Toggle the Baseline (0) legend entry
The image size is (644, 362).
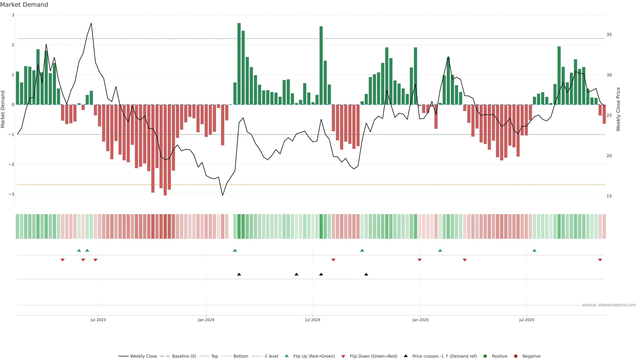184,356
